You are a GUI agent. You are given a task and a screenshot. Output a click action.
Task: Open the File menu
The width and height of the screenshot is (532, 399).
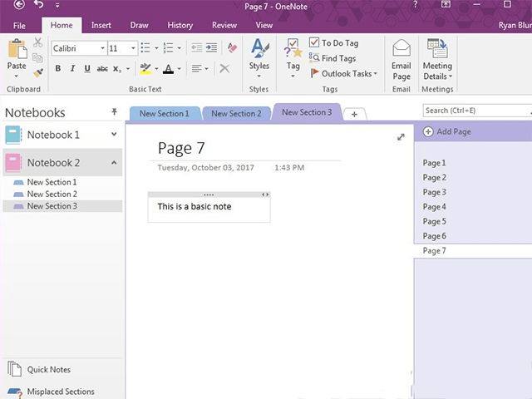click(19, 26)
